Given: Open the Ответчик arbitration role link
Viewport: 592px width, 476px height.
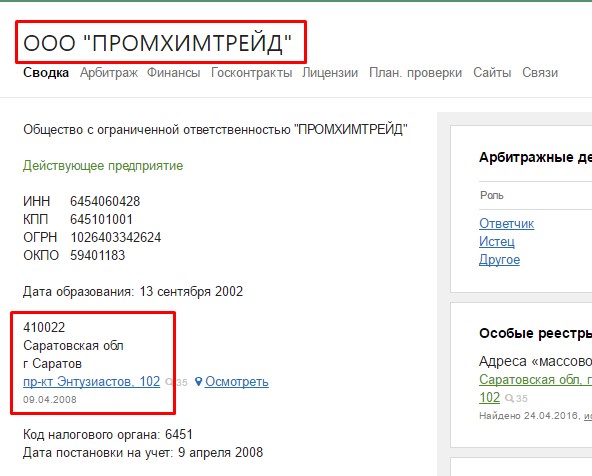Looking at the screenshot, I should click(x=506, y=223).
